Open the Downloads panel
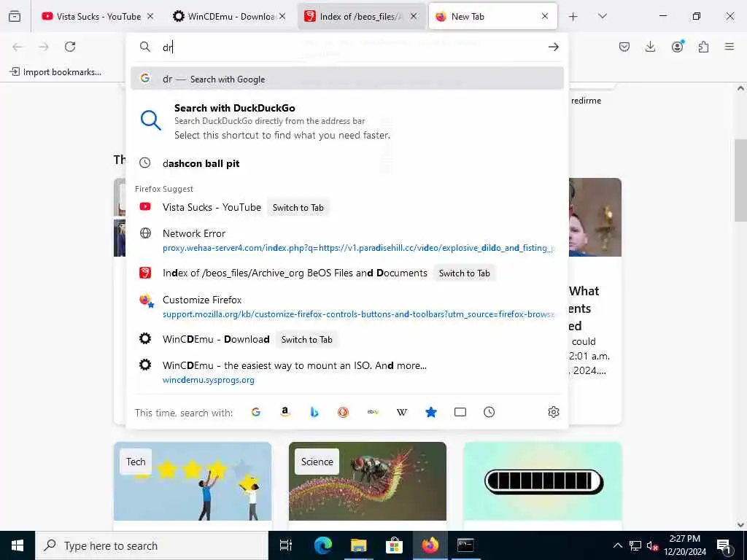747x560 pixels. pyautogui.click(x=650, y=47)
